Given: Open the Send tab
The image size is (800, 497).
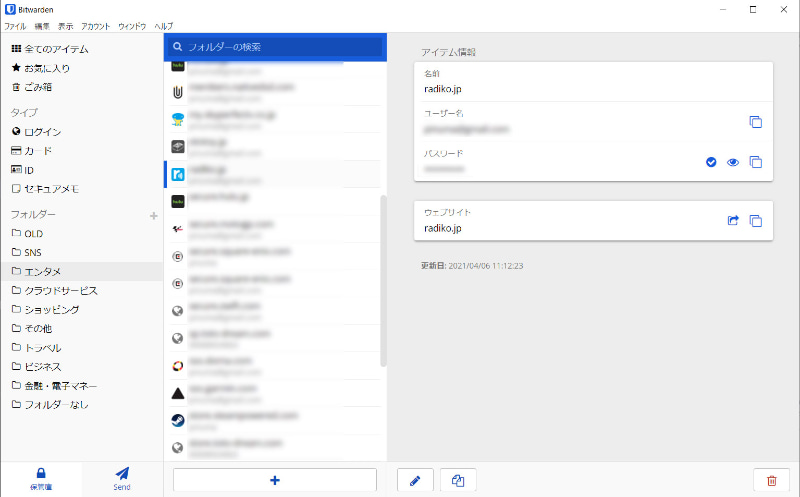Looking at the screenshot, I should (x=122, y=479).
